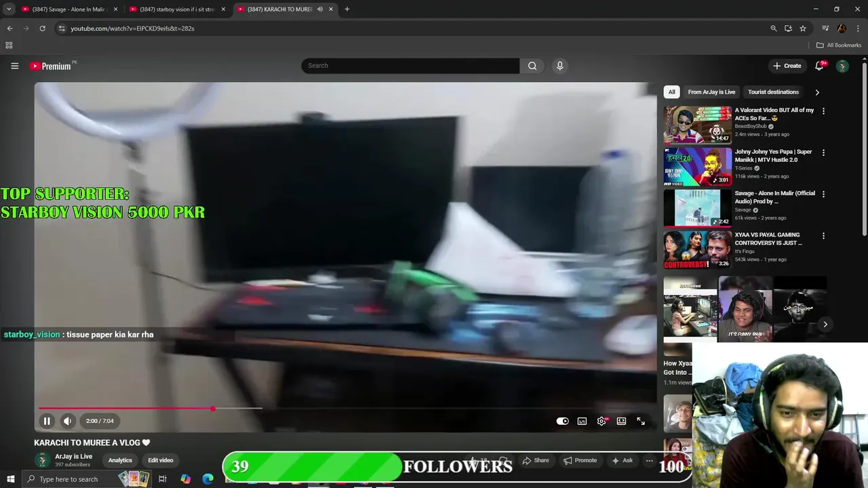Select the All filter chip
This screenshot has height=488, width=868.
point(671,92)
